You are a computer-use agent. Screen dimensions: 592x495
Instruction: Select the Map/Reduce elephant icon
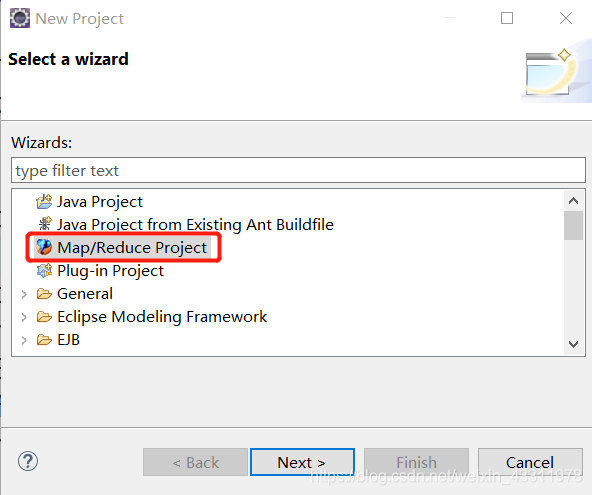tap(44, 247)
